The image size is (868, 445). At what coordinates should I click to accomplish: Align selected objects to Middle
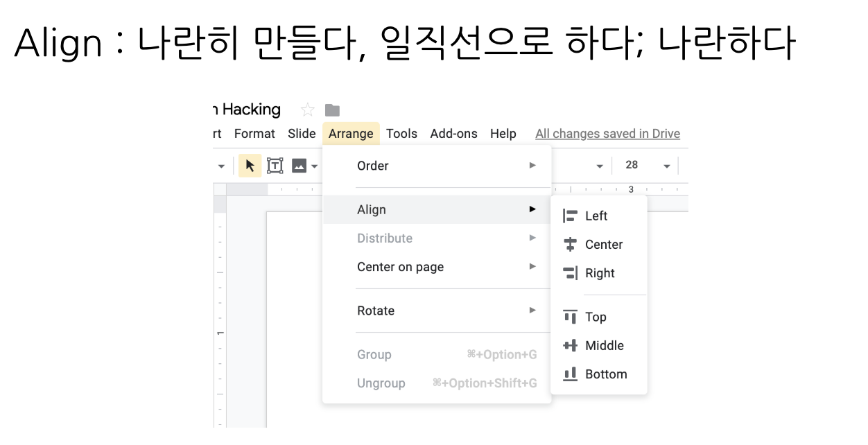point(603,345)
